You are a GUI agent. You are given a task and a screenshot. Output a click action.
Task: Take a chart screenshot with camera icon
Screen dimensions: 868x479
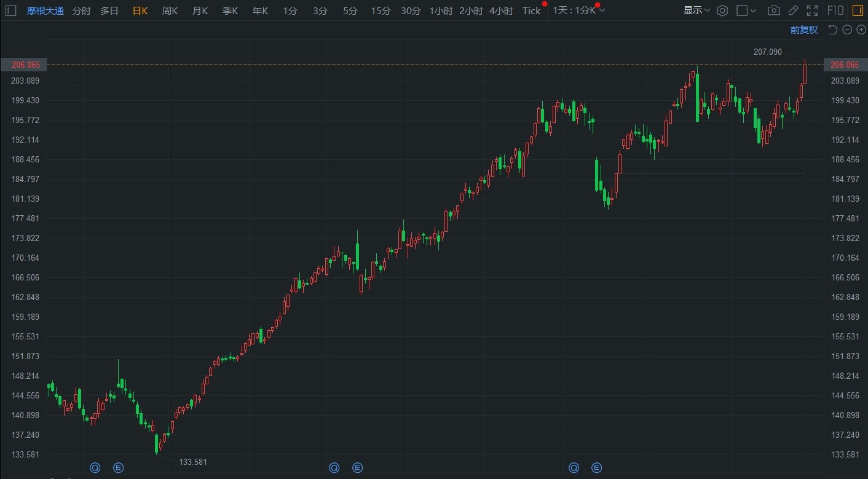click(x=775, y=10)
